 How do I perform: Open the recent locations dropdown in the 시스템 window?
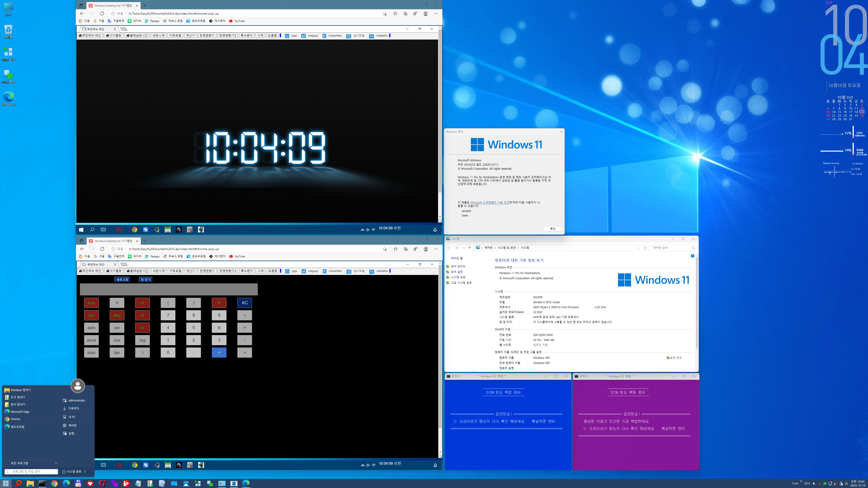pos(464,248)
